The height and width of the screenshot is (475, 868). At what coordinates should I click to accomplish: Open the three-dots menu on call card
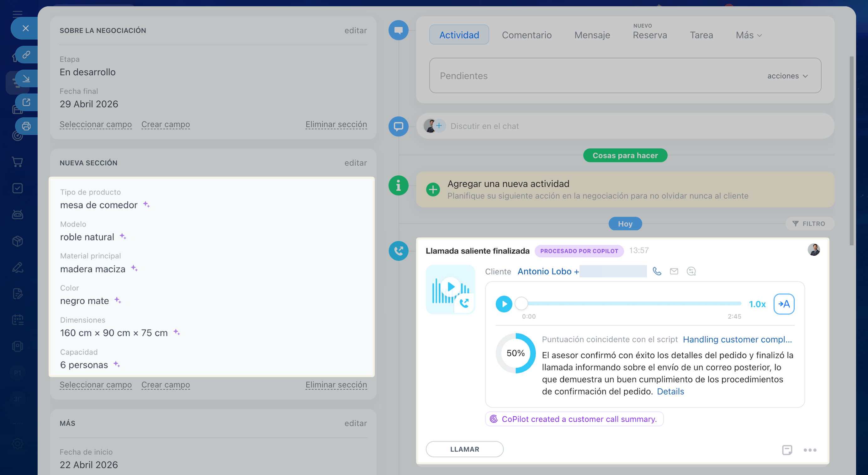click(x=810, y=450)
